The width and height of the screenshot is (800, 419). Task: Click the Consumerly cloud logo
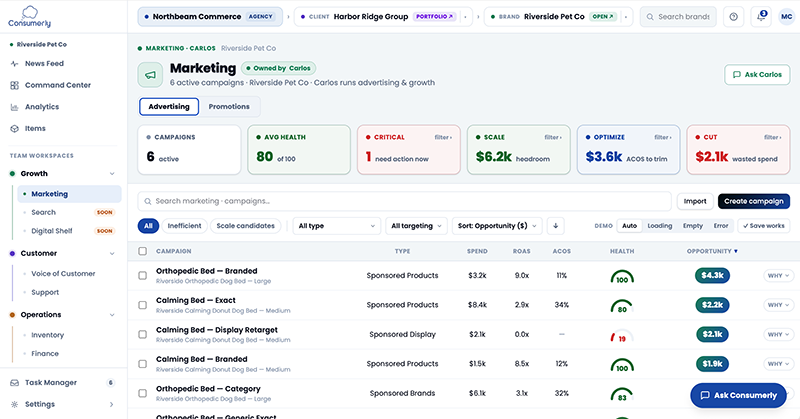30,16
